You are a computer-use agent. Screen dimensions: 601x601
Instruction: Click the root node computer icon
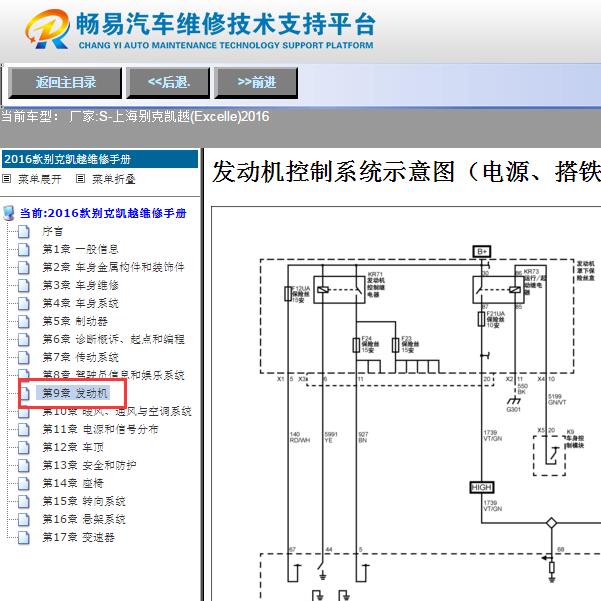click(x=8, y=213)
